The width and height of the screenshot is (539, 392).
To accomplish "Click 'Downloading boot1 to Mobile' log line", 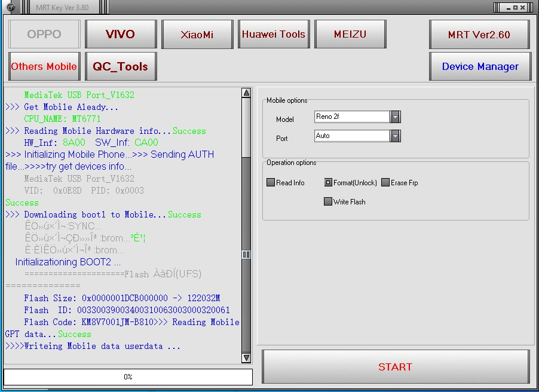I will (103, 215).
